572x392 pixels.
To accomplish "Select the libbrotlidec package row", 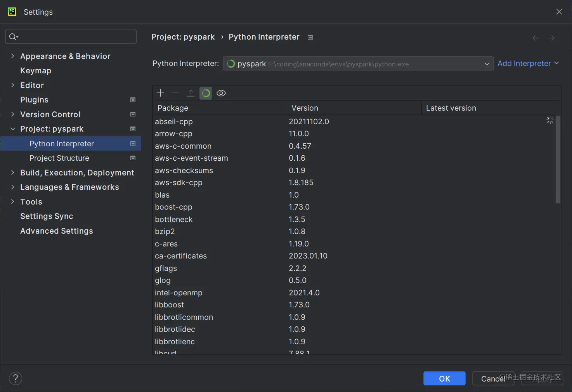I will (x=354, y=329).
